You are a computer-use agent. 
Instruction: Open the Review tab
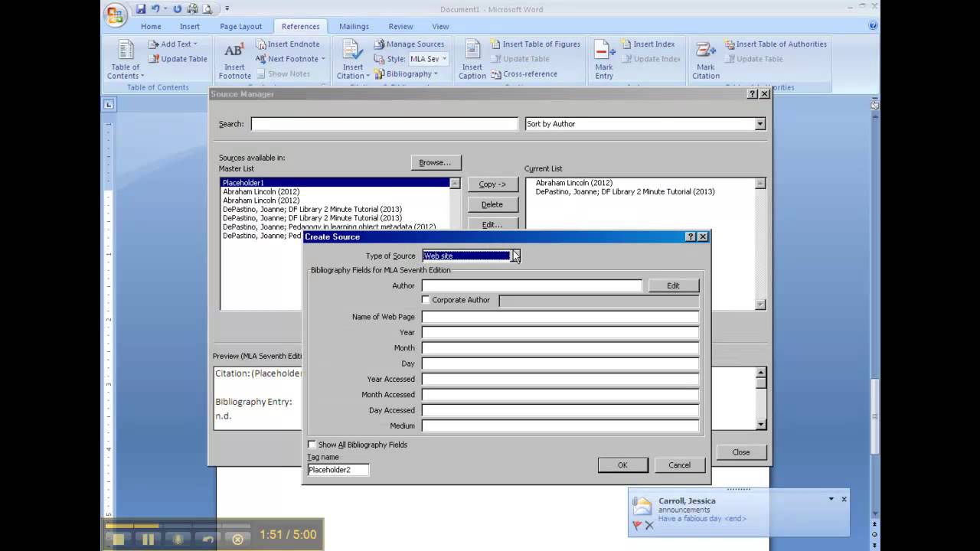pos(400,27)
